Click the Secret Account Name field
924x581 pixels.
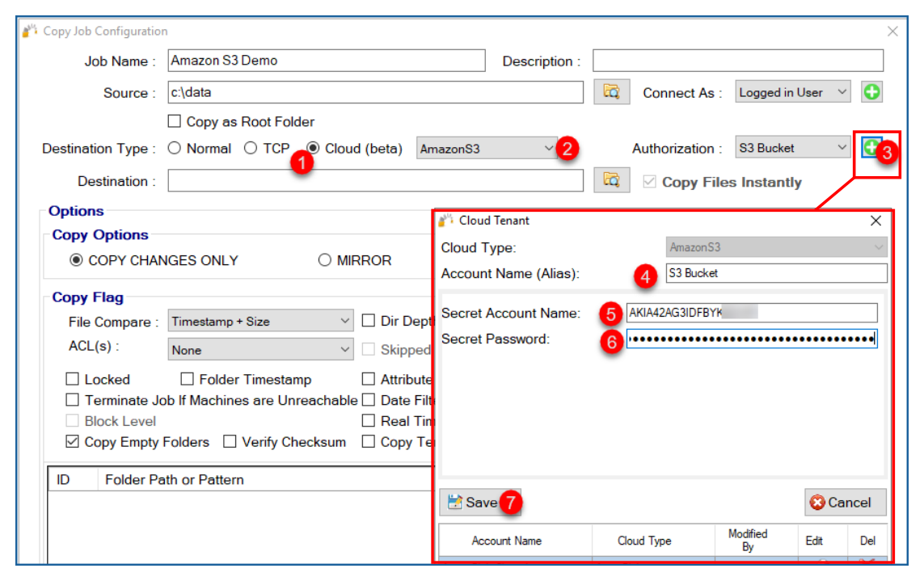(x=751, y=312)
